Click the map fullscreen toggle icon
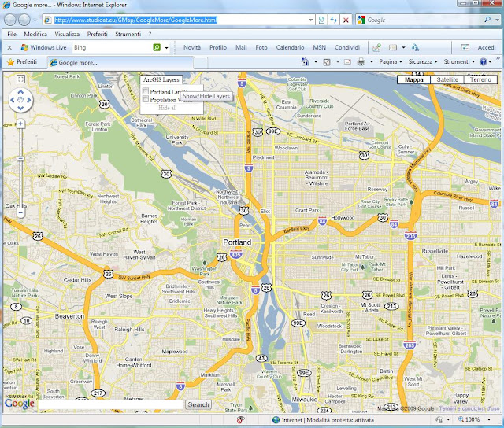This screenshot has height=428, width=504. pyautogui.click(x=20, y=79)
